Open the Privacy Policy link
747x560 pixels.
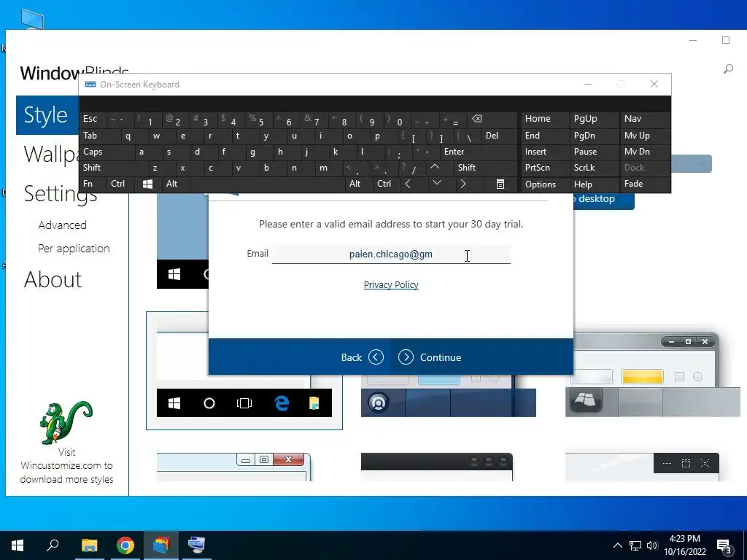click(x=391, y=285)
